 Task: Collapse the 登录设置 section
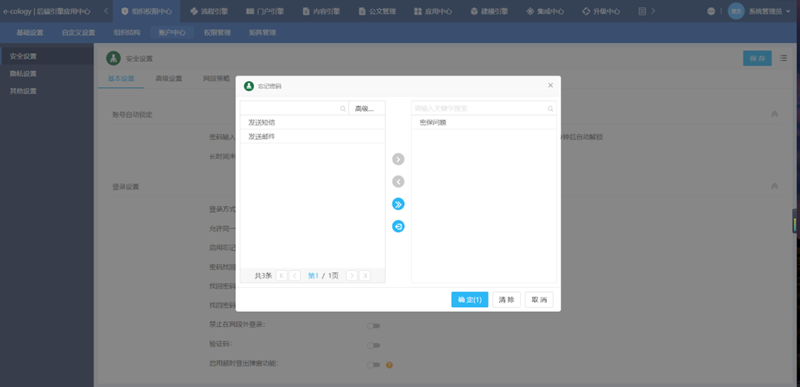(x=774, y=187)
